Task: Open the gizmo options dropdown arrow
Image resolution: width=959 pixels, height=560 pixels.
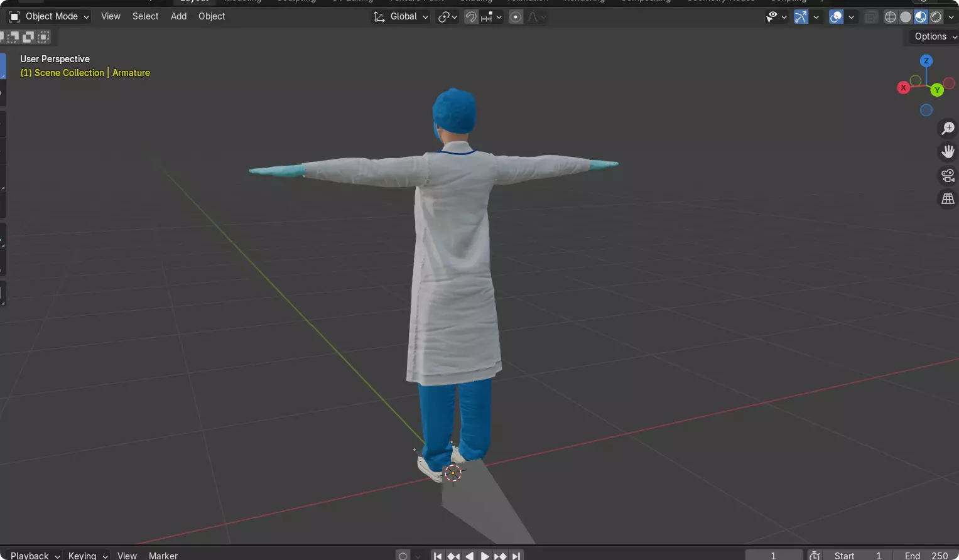Action: 816,17
